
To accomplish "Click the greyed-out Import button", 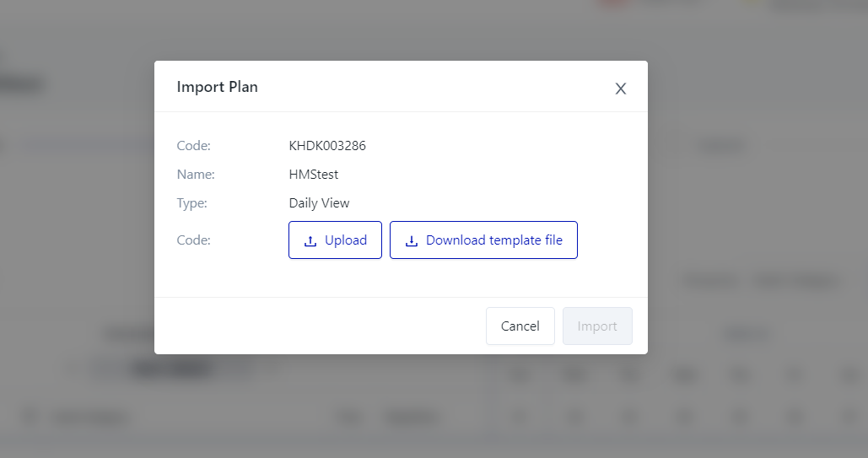I will point(597,326).
